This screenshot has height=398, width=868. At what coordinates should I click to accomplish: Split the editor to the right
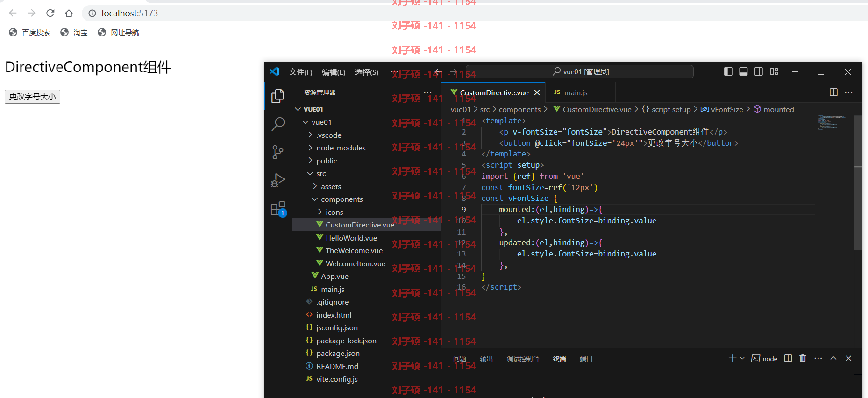(833, 92)
